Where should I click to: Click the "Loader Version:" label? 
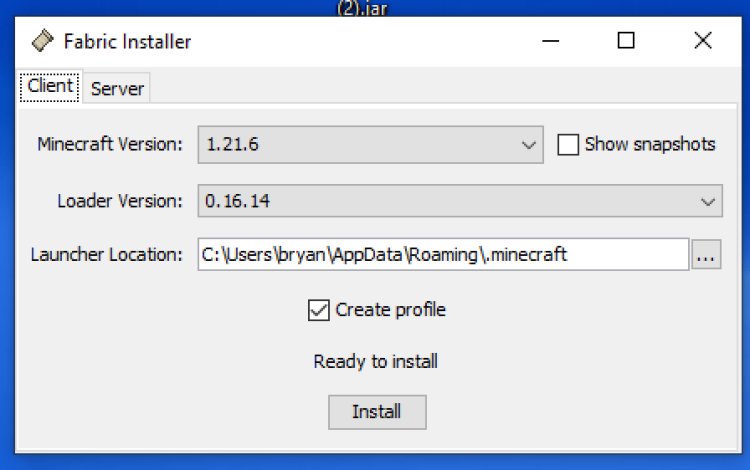point(120,201)
